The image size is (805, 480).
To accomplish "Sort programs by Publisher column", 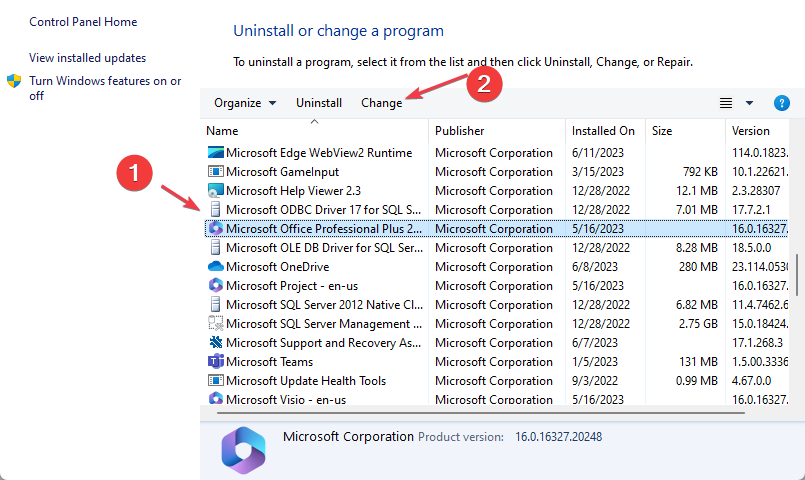I will click(460, 131).
